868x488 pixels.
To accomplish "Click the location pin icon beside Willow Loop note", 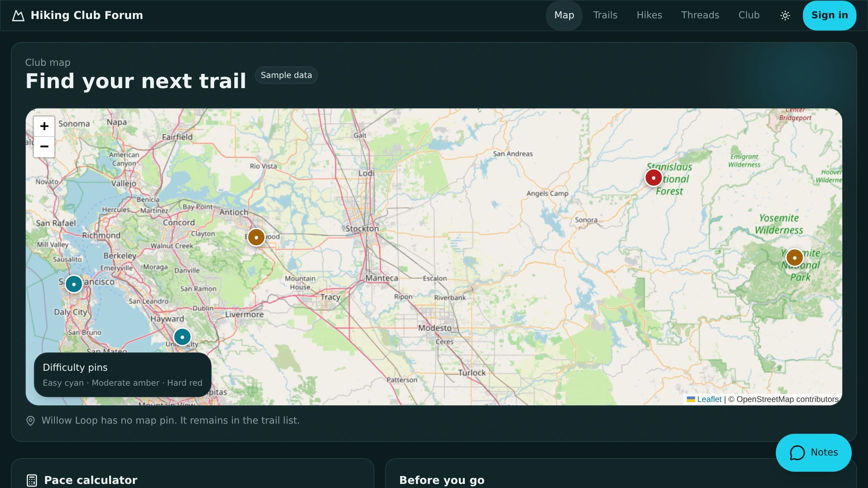I will click(31, 421).
